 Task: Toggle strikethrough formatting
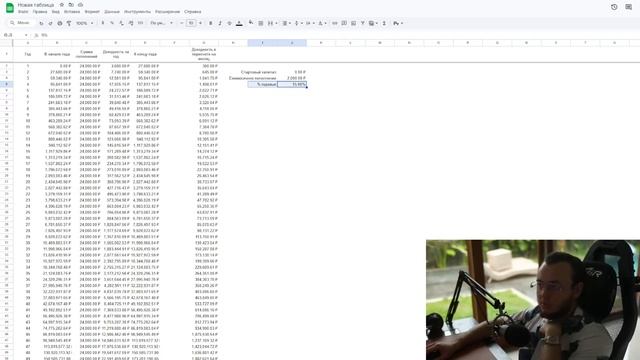(229, 23)
